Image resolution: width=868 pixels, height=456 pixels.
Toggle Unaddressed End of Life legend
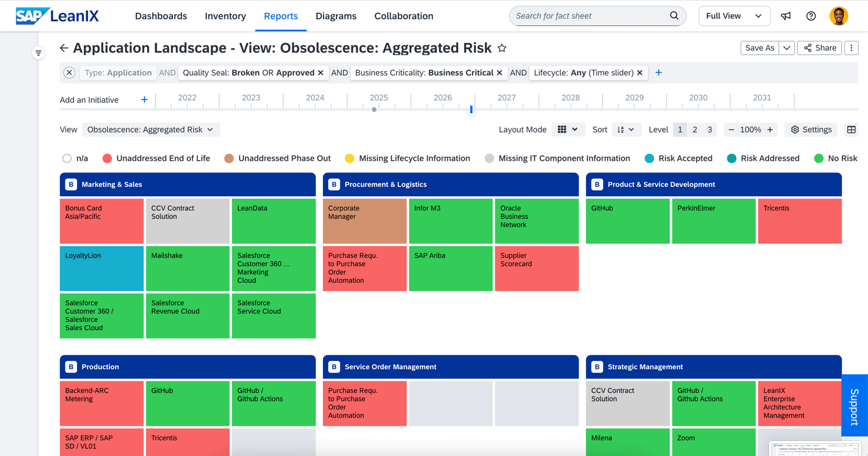156,158
